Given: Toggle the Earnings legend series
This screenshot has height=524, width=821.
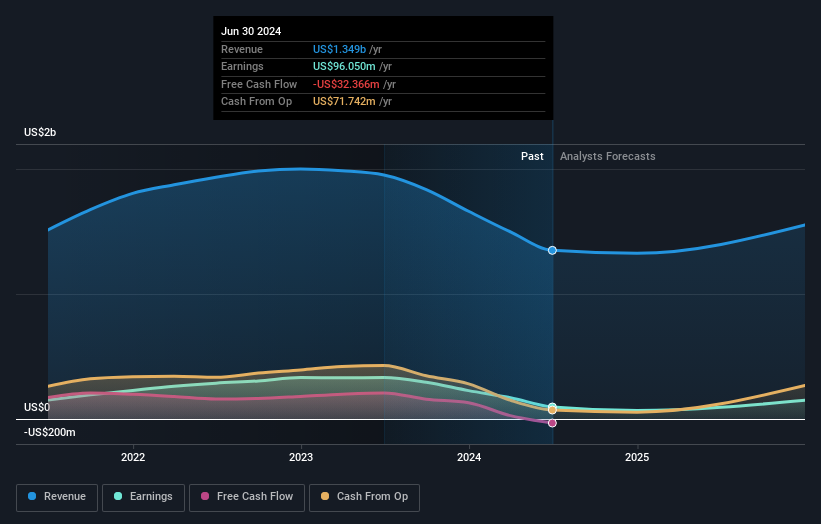Looking at the screenshot, I should pos(143,497).
